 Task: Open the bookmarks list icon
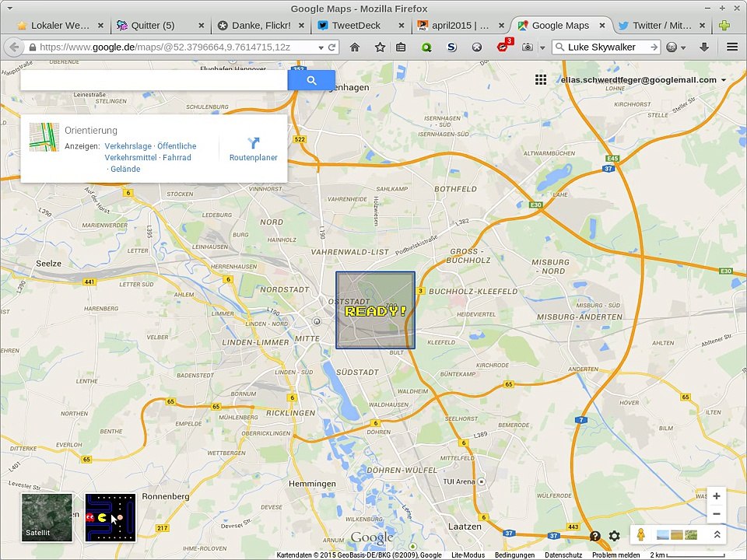401,47
